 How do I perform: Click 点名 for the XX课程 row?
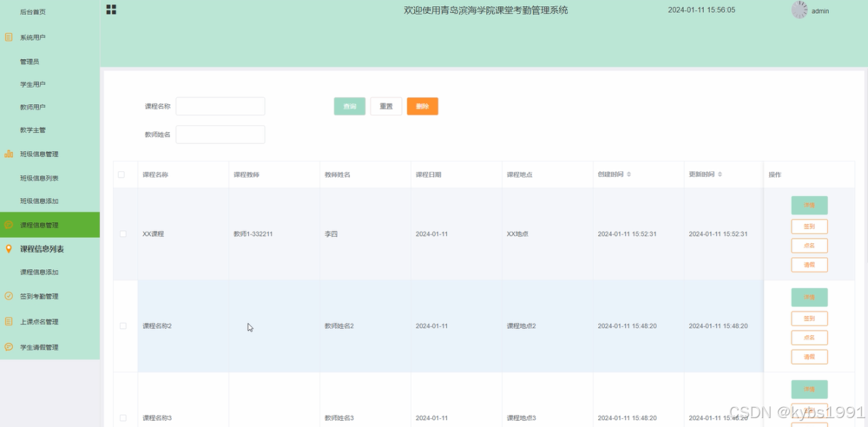[809, 245]
